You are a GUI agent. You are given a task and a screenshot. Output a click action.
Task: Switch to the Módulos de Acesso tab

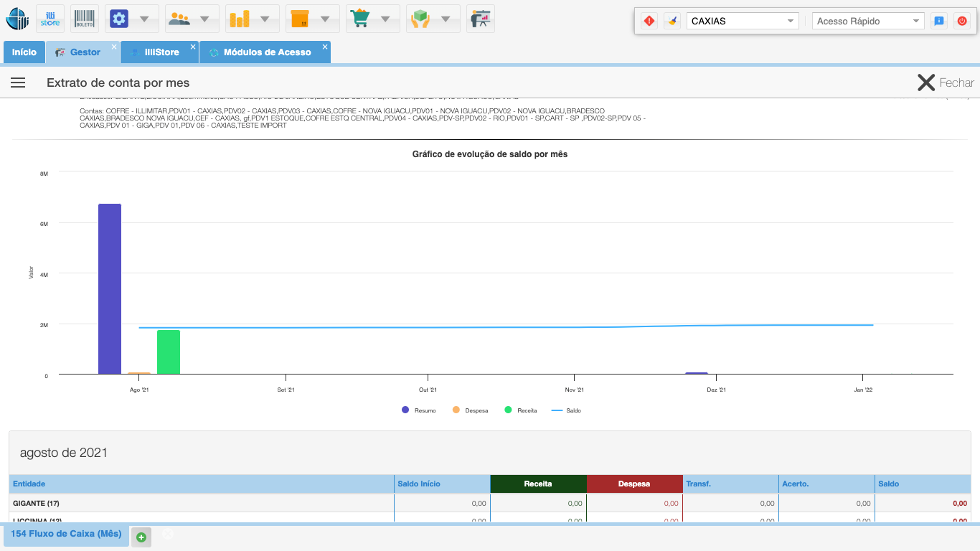click(266, 52)
